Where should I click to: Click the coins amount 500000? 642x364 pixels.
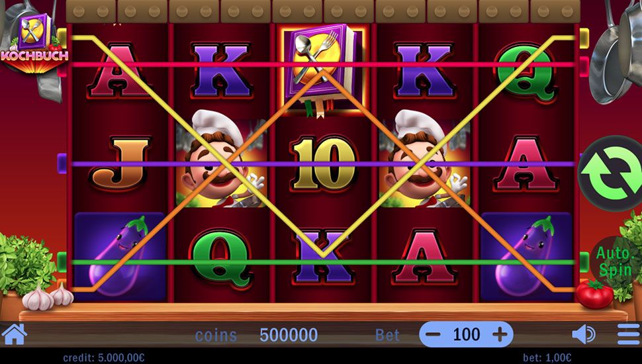point(289,335)
